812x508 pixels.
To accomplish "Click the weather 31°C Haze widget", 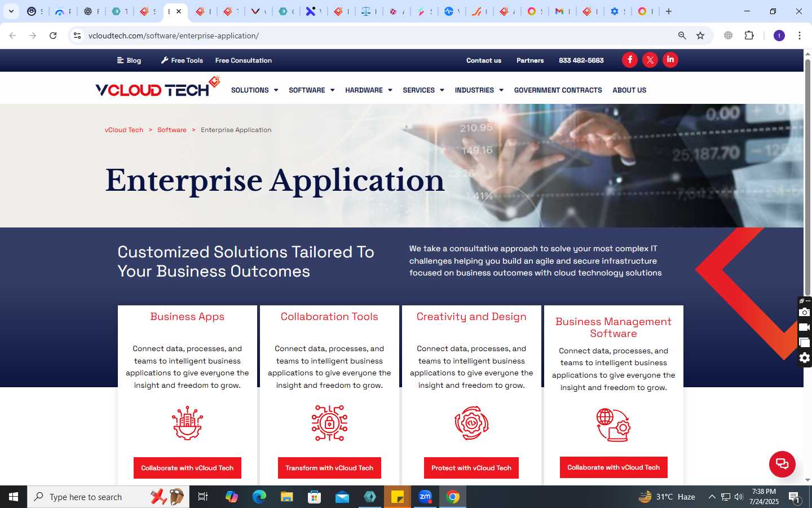I will click(667, 497).
